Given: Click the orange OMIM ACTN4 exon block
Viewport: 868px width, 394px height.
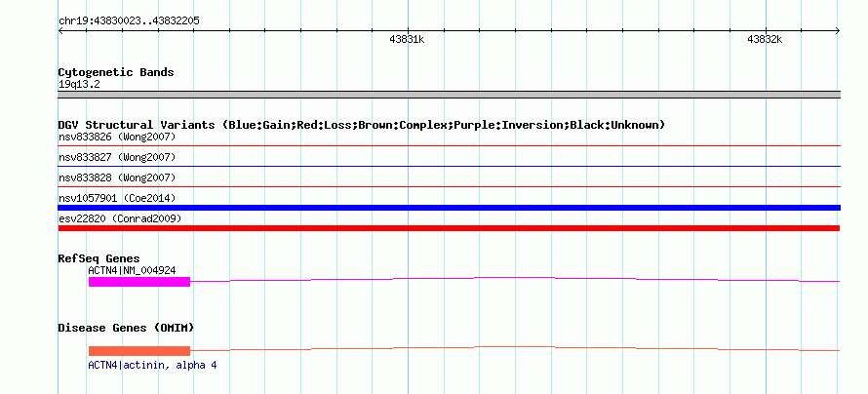Looking at the screenshot, I should (138, 351).
